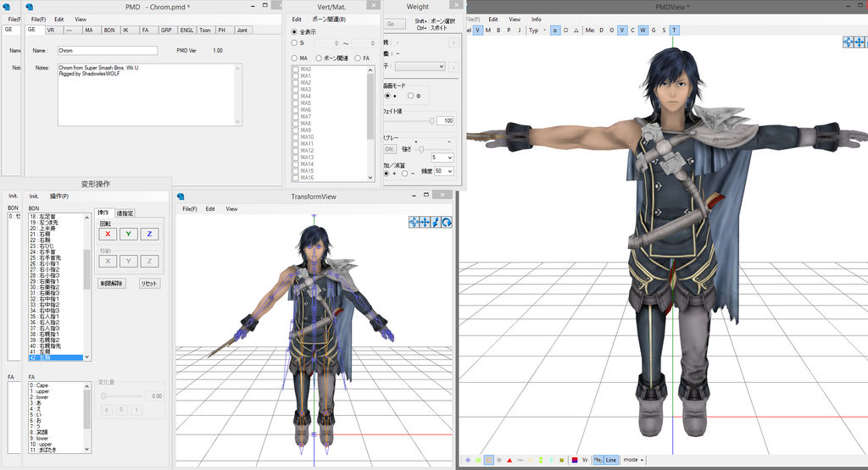Toggle the Line display button in PMDView

click(x=610, y=460)
